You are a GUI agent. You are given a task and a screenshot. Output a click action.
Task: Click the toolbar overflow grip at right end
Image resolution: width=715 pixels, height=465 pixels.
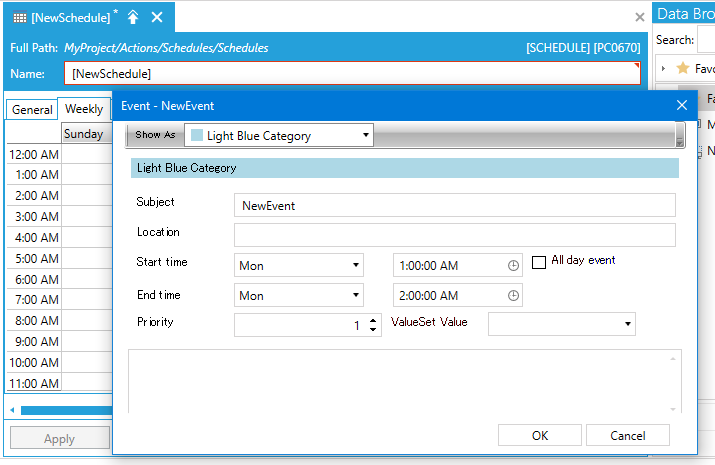click(x=680, y=135)
